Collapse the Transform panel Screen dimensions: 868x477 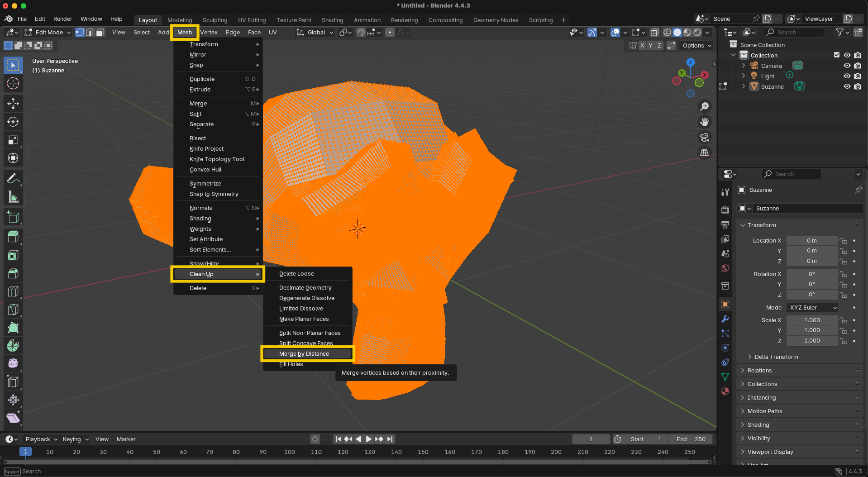pos(800,225)
